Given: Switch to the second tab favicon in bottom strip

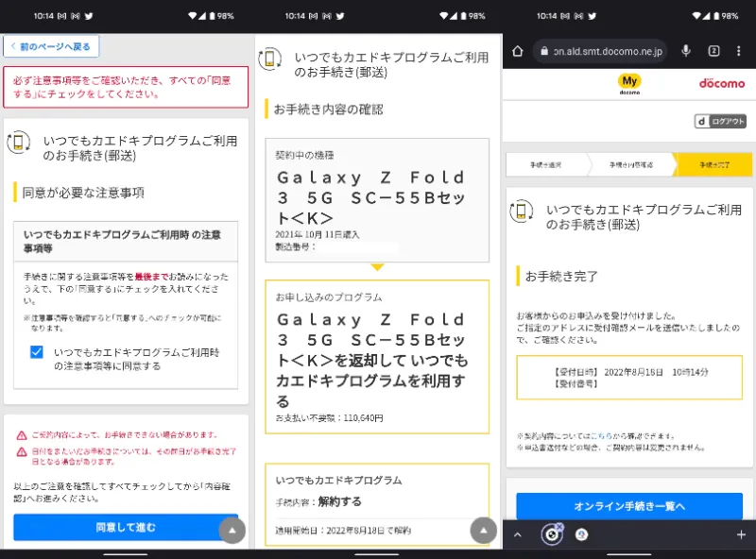Looking at the screenshot, I should [x=581, y=534].
